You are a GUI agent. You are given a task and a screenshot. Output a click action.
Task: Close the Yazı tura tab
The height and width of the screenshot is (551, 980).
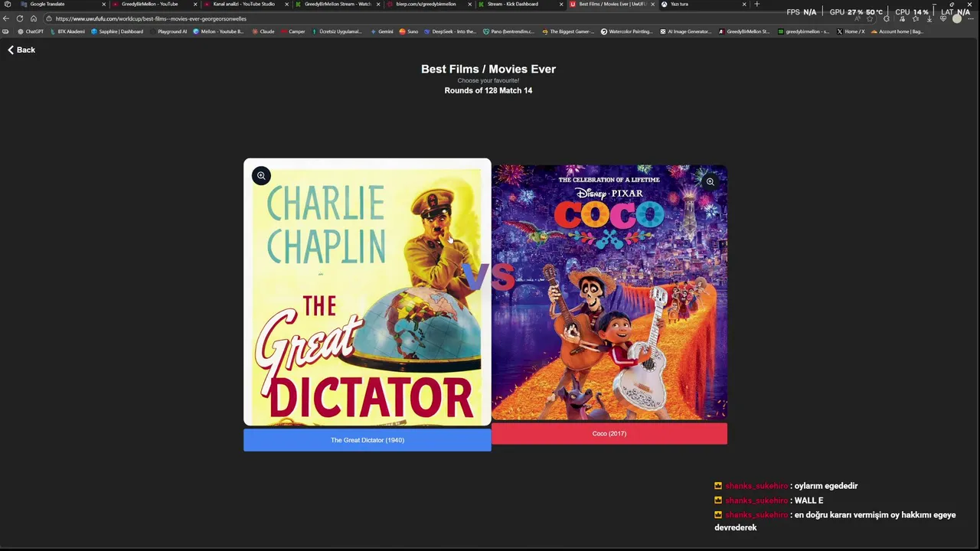pos(743,4)
